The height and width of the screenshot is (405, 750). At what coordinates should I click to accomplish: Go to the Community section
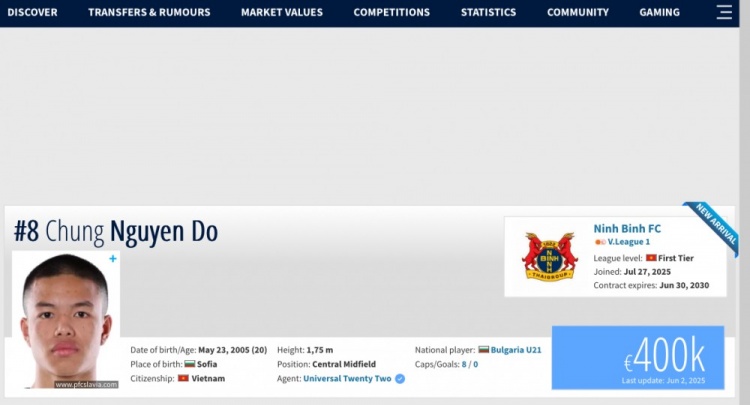577,13
